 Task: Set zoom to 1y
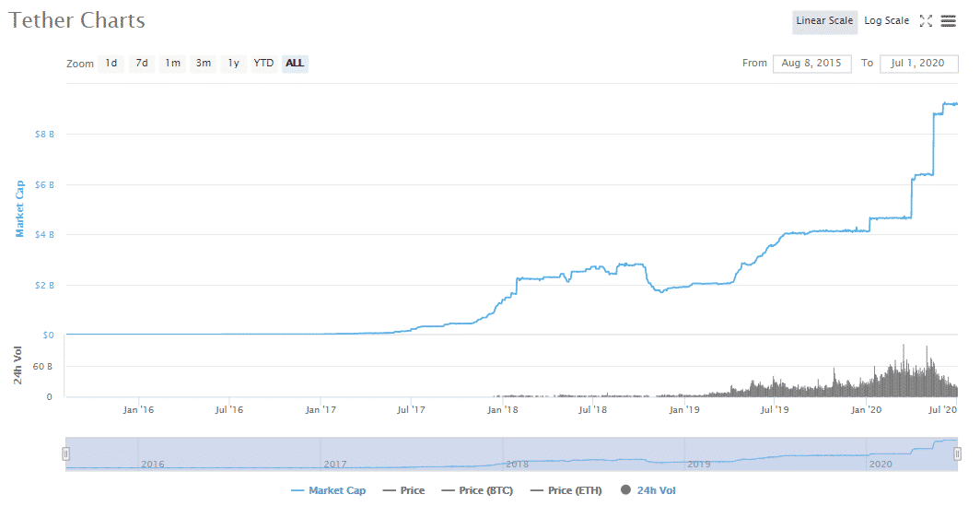pos(234,64)
